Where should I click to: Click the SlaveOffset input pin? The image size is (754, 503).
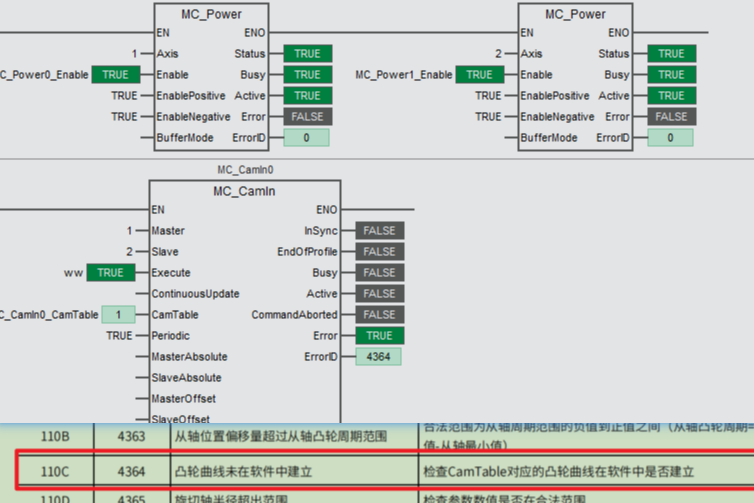(x=181, y=419)
